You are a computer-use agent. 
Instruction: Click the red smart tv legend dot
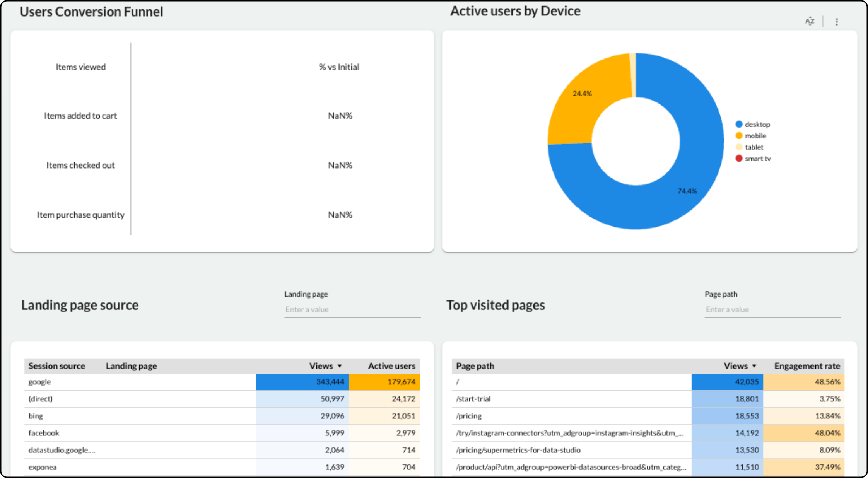tap(739, 159)
